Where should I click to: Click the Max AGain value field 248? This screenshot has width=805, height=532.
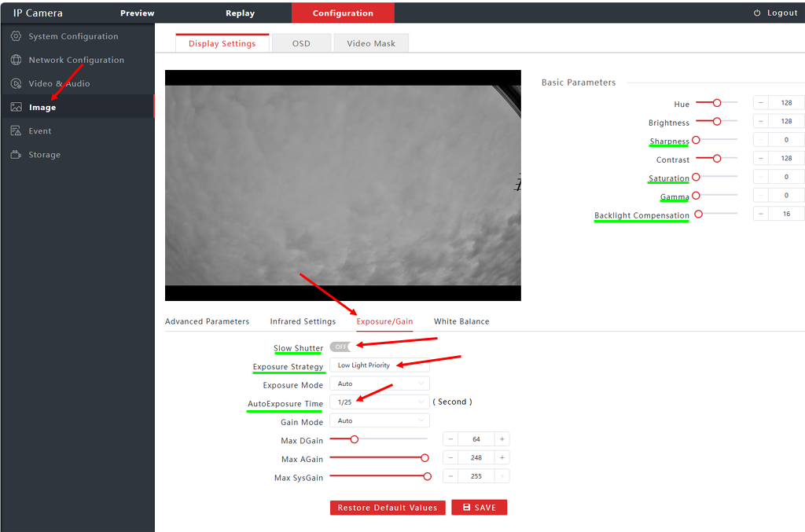(476, 457)
